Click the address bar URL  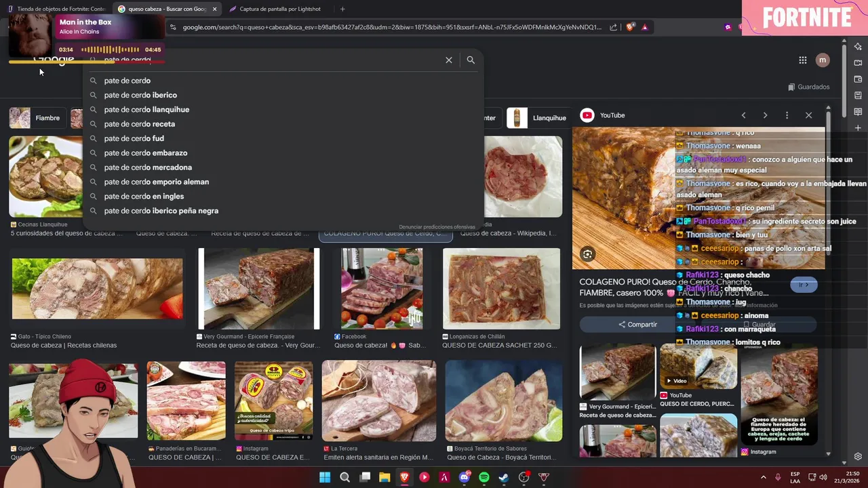392,27
